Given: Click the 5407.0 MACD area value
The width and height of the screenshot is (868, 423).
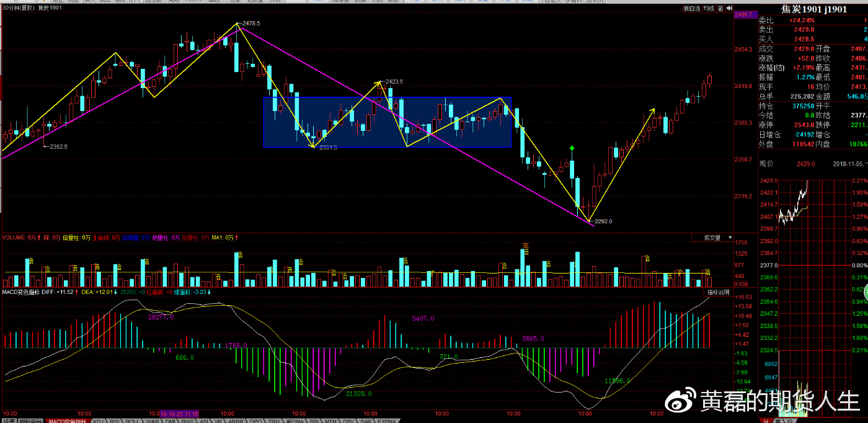Looking at the screenshot, I should (423, 318).
